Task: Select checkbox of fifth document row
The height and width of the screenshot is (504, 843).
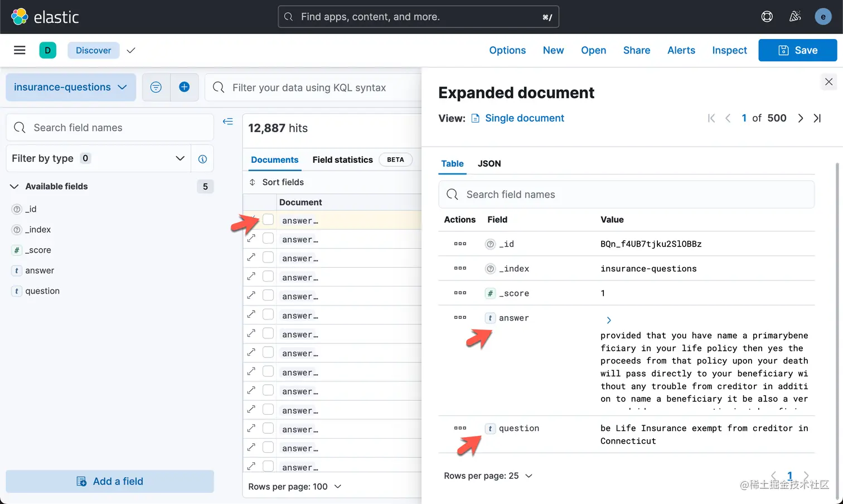Action: 268,295
